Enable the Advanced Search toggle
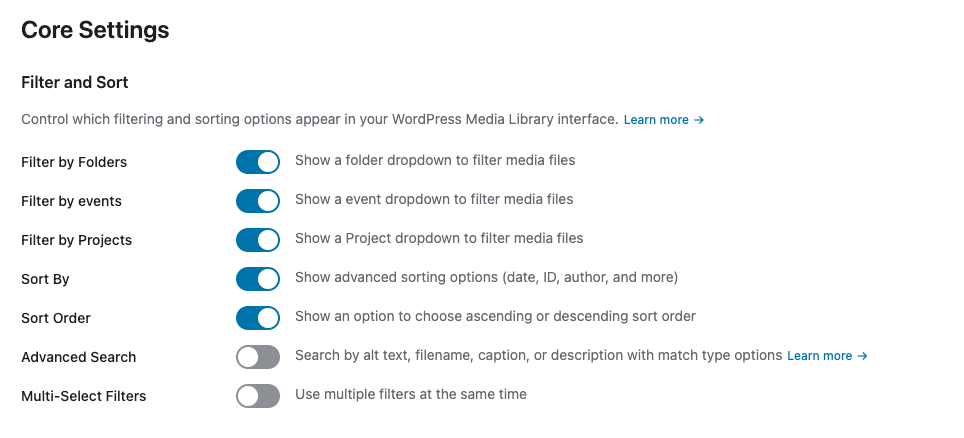The image size is (964, 438). (257, 357)
